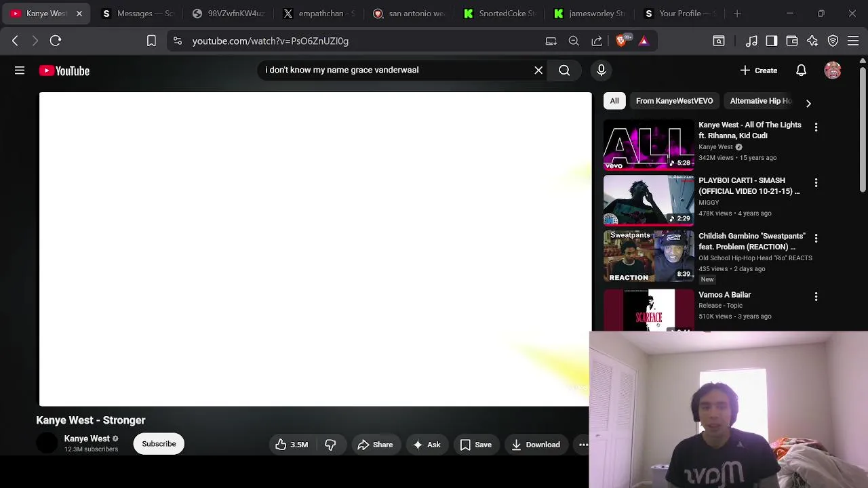Open the YouTube hamburger guide menu
Image resolution: width=868 pixels, height=488 pixels.
[x=20, y=70]
